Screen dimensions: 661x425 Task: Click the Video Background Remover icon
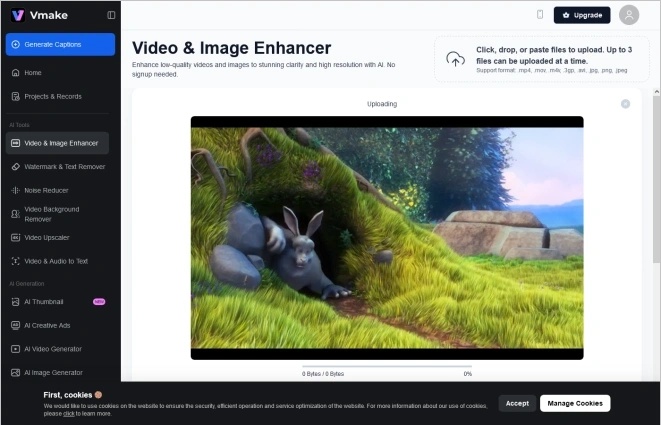16,214
